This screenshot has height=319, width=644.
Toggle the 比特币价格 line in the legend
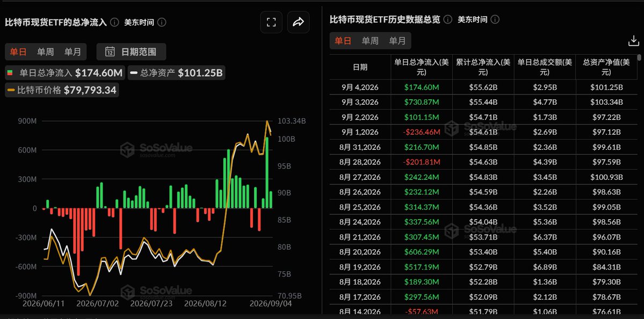point(62,90)
